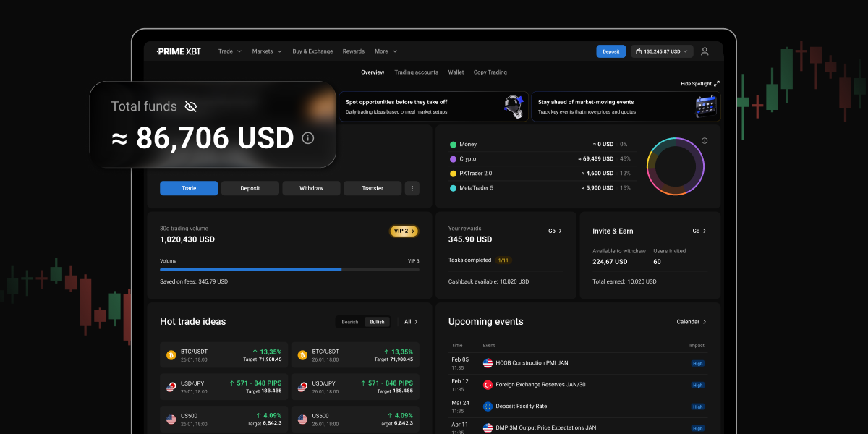Click the purple Crypto dot icon
Viewport: 868px width, 434px height.
(453, 159)
